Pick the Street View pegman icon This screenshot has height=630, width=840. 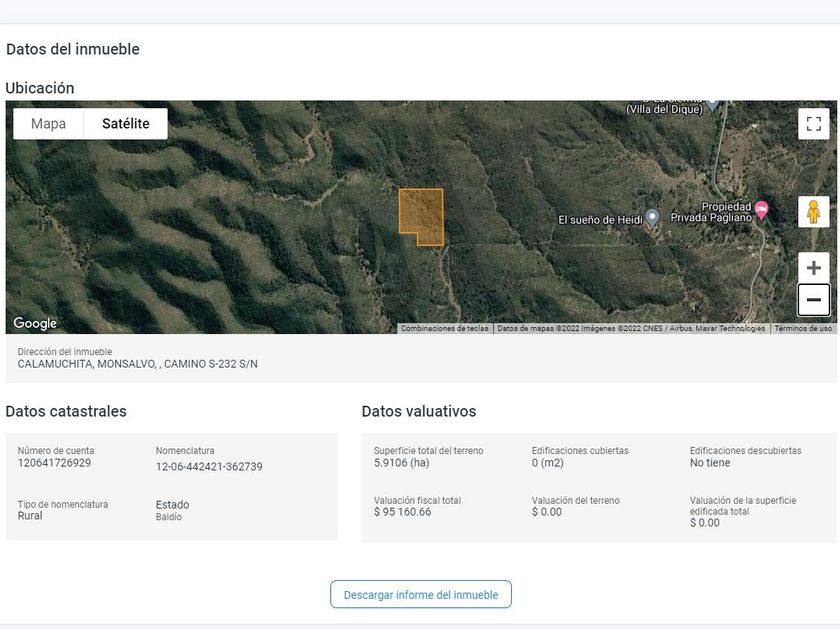tap(813, 212)
